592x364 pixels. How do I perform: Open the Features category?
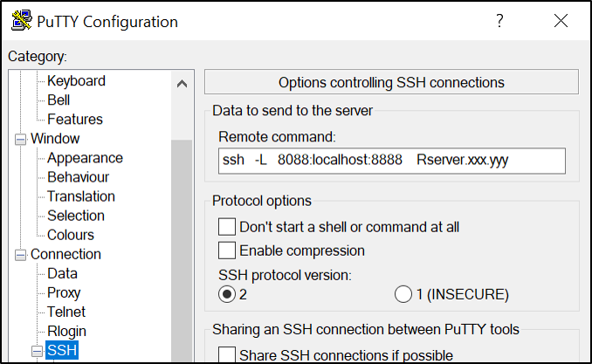[75, 120]
